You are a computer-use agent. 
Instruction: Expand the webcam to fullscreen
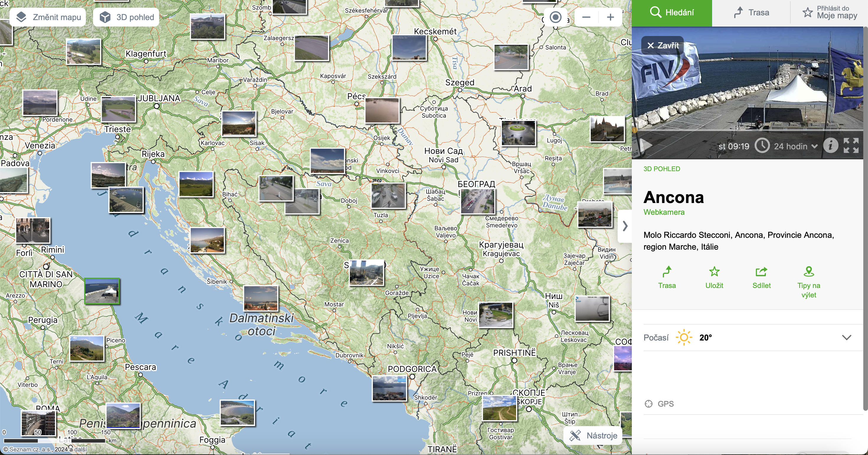[851, 146]
